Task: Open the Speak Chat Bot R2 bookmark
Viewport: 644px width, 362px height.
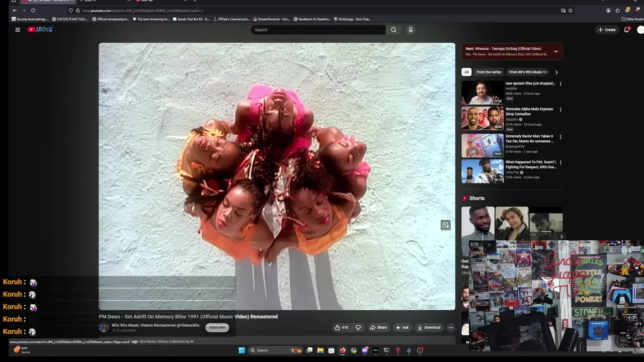Action: (191, 19)
